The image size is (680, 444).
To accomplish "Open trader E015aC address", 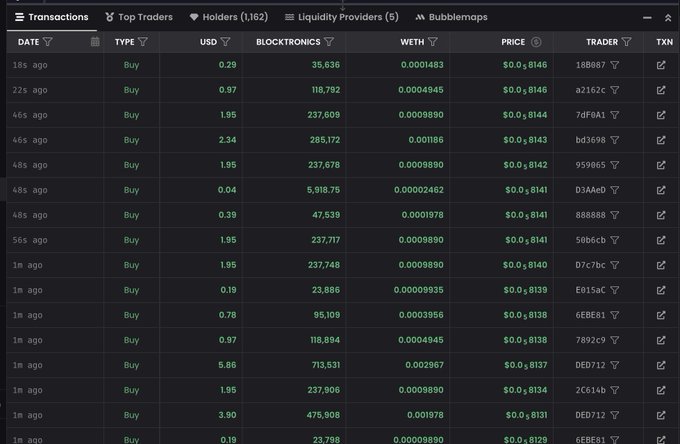I will (590, 290).
